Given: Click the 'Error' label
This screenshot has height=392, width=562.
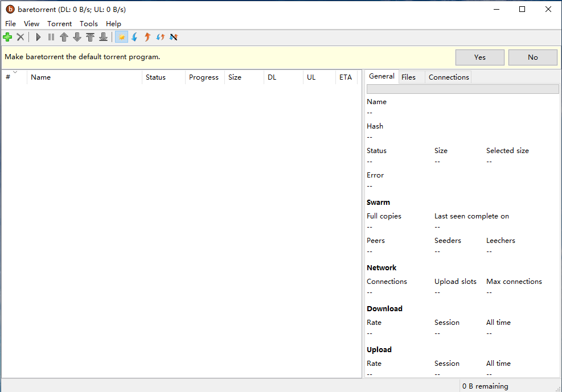Looking at the screenshot, I should pos(375,175).
